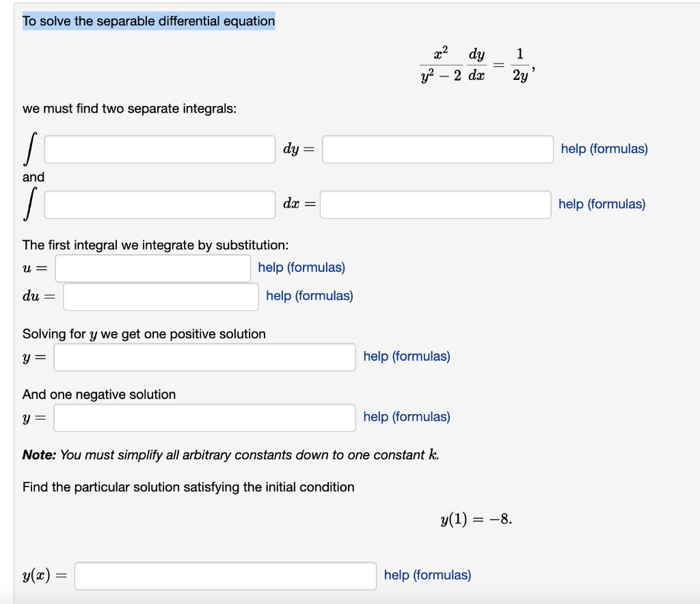Open the help (formulas) link for the u field
The height and width of the screenshot is (604, 700).
point(301,267)
